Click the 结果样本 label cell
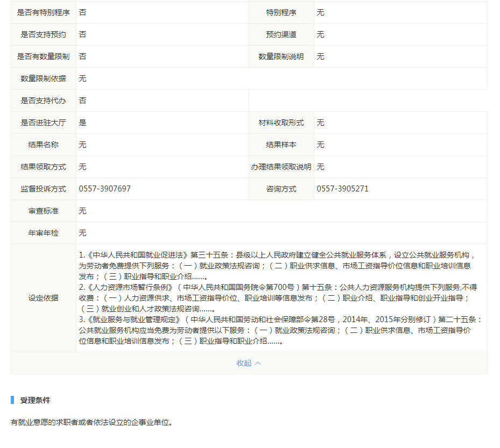Image resolution: width=500 pixels, height=448 pixels. (281, 145)
